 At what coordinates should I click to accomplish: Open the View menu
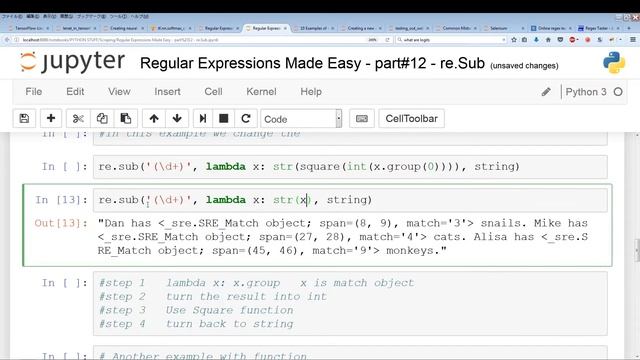pos(119,92)
